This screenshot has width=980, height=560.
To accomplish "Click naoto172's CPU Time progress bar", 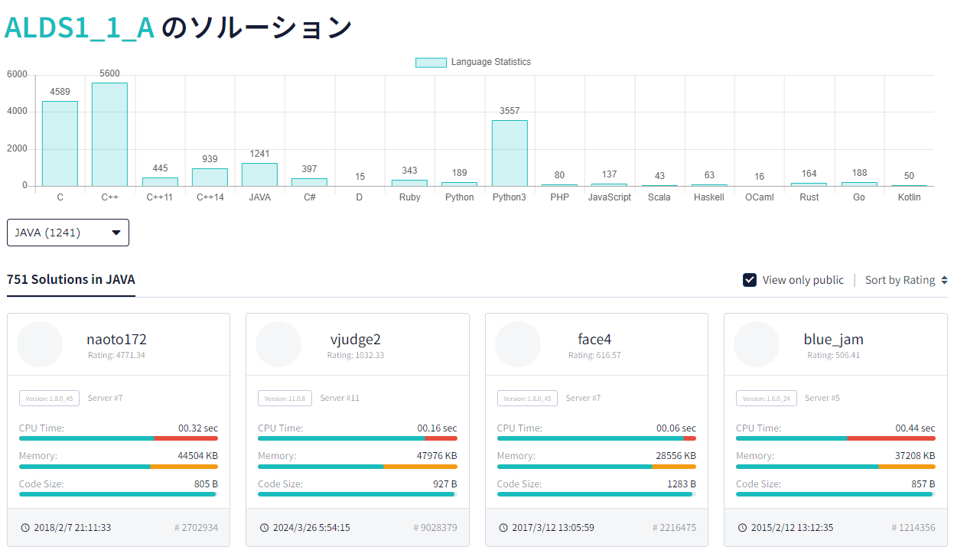I will coord(119,438).
